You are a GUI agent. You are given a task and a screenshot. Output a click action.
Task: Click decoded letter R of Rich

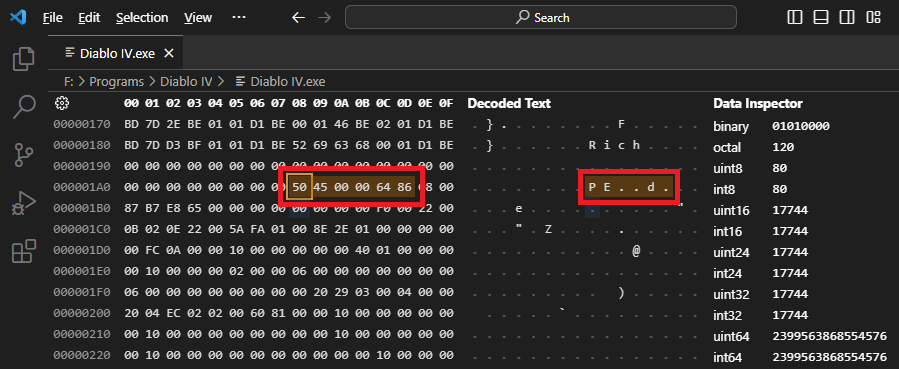[592, 145]
